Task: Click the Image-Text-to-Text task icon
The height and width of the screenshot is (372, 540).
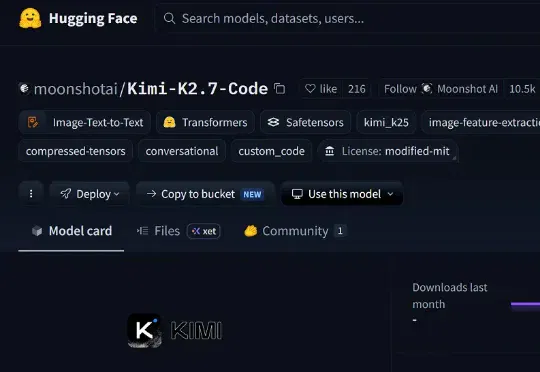Action: pos(33,122)
